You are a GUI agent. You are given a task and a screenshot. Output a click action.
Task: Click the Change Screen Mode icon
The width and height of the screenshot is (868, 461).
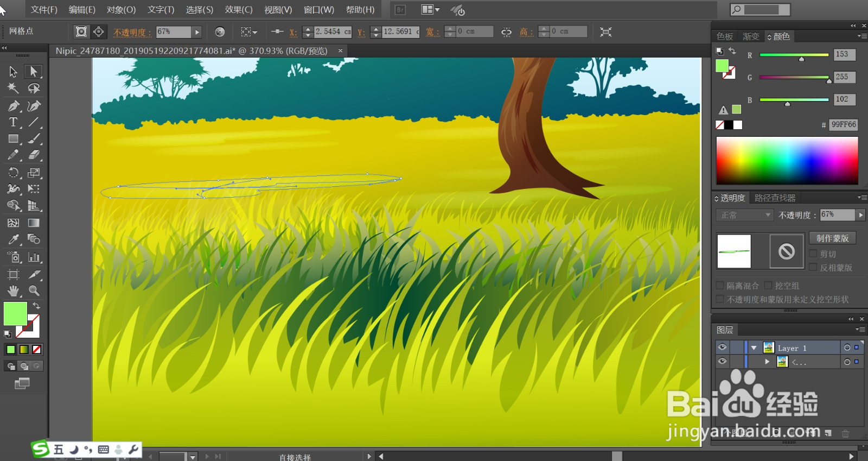click(22, 384)
